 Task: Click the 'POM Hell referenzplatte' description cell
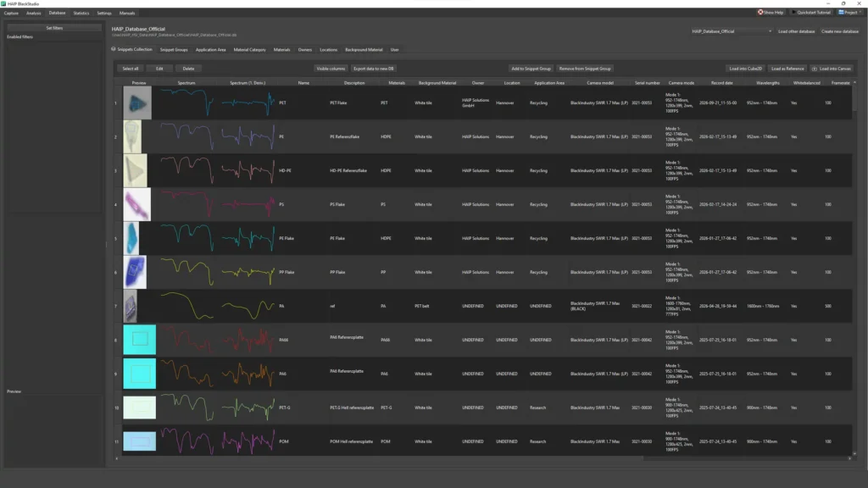(x=352, y=441)
